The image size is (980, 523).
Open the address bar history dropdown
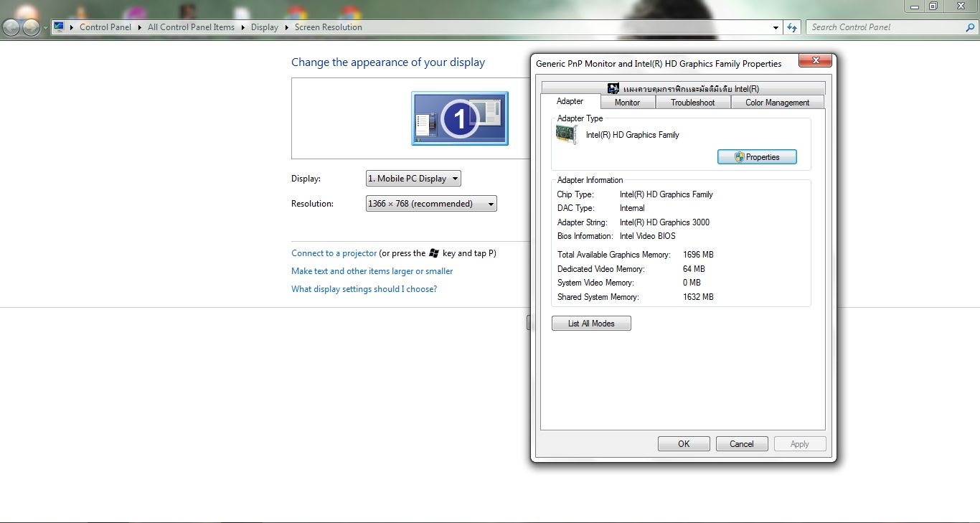click(776, 27)
